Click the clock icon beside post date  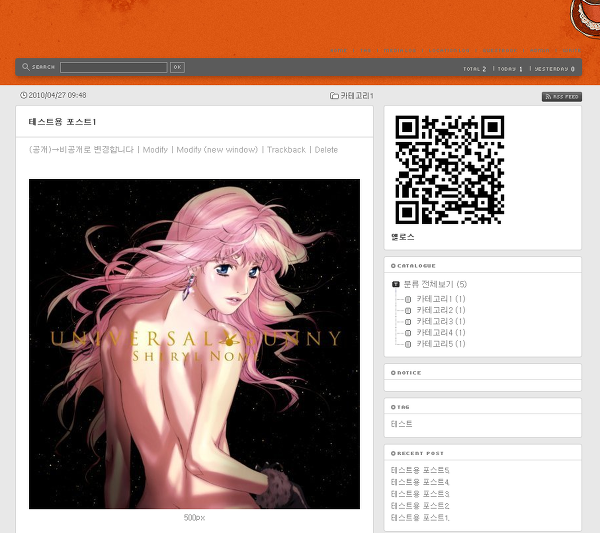23,95
